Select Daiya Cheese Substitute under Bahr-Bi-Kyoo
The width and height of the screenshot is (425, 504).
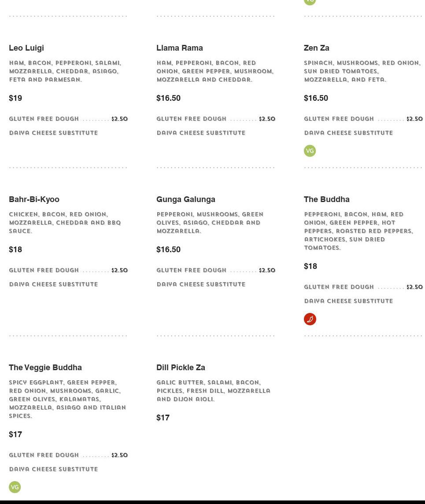(53, 284)
